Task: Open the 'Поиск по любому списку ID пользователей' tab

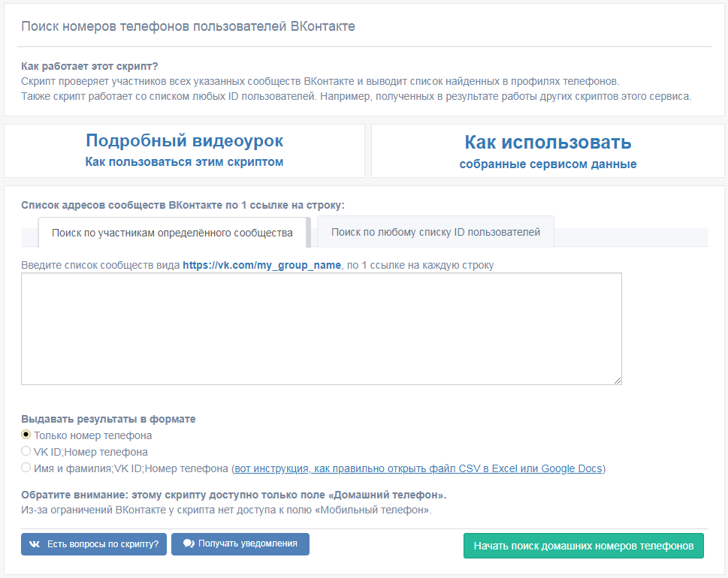Action: click(x=435, y=232)
